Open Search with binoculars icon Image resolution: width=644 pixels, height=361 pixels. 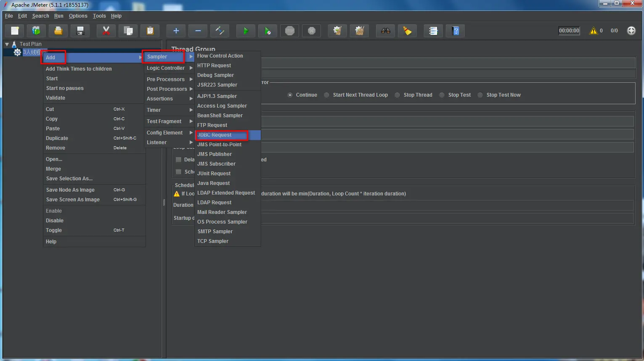(x=385, y=31)
